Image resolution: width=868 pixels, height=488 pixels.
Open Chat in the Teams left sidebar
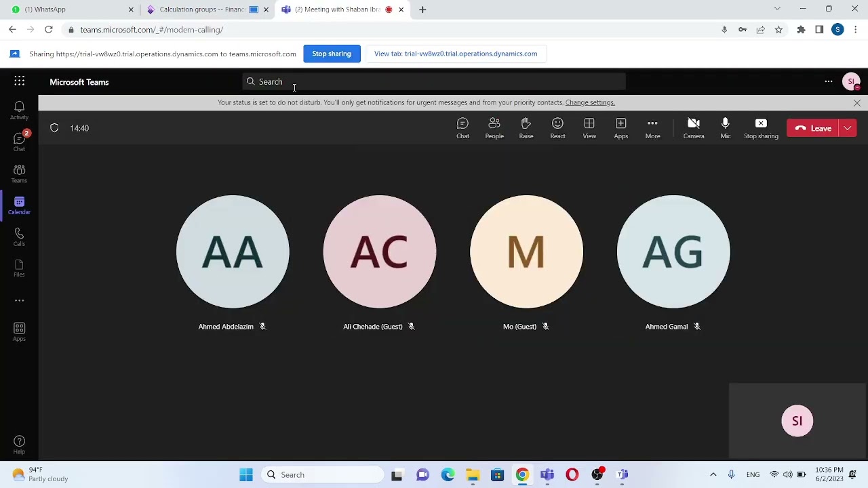(x=19, y=142)
